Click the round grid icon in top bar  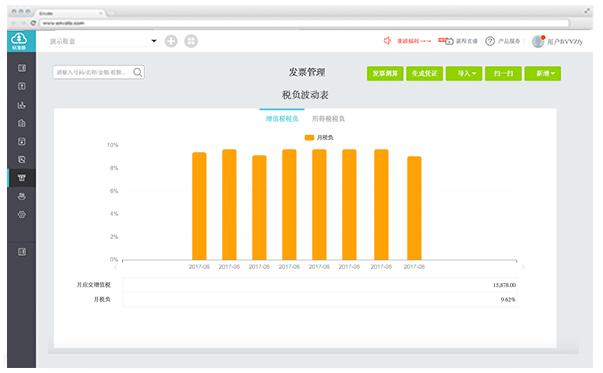click(x=191, y=41)
